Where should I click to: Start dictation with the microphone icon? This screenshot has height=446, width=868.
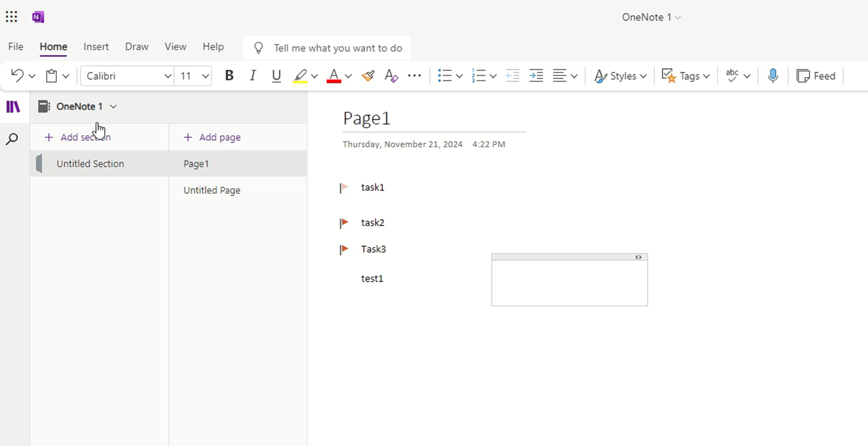pos(772,75)
